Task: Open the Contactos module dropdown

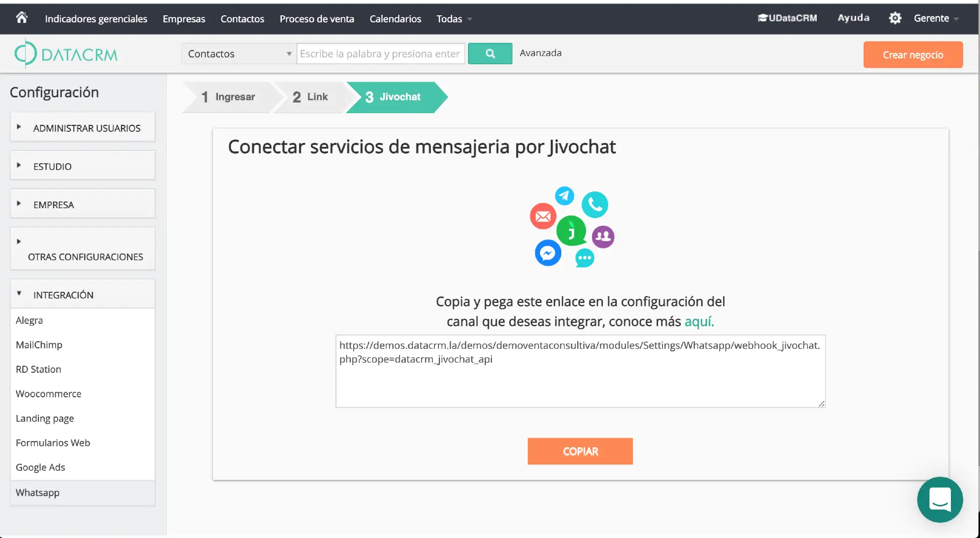Action: [x=238, y=54]
